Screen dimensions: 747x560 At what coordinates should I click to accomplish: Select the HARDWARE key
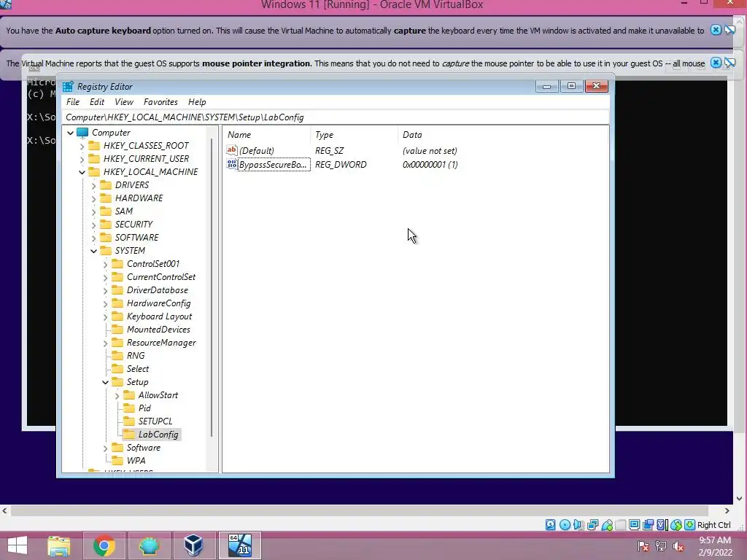[x=139, y=198]
